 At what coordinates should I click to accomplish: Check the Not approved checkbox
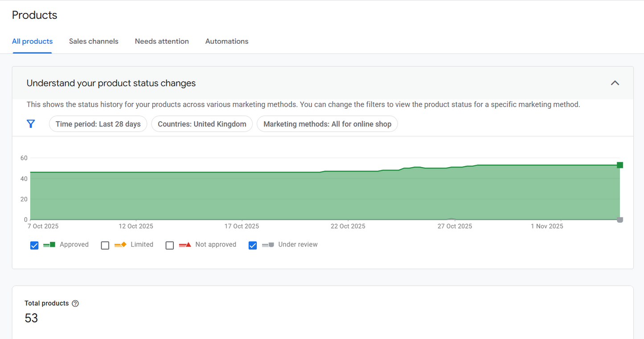tap(169, 245)
